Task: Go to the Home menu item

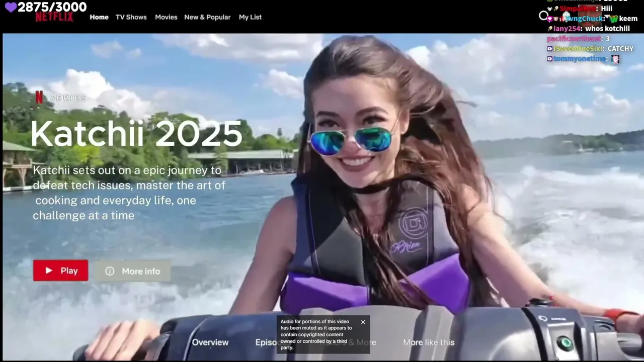Action: 99,17
